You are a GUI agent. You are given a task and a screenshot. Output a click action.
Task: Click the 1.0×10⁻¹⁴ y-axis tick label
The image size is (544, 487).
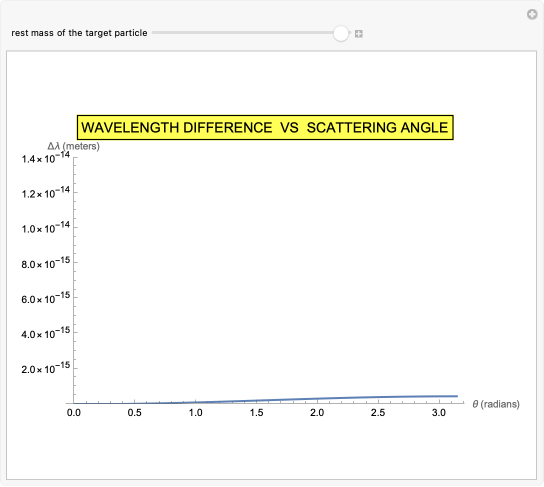[45, 228]
